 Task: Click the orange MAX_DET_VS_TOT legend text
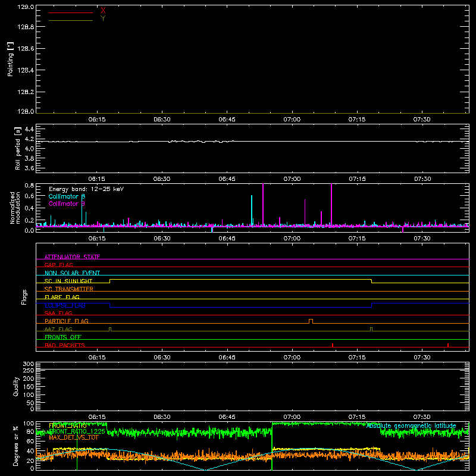(x=74, y=437)
